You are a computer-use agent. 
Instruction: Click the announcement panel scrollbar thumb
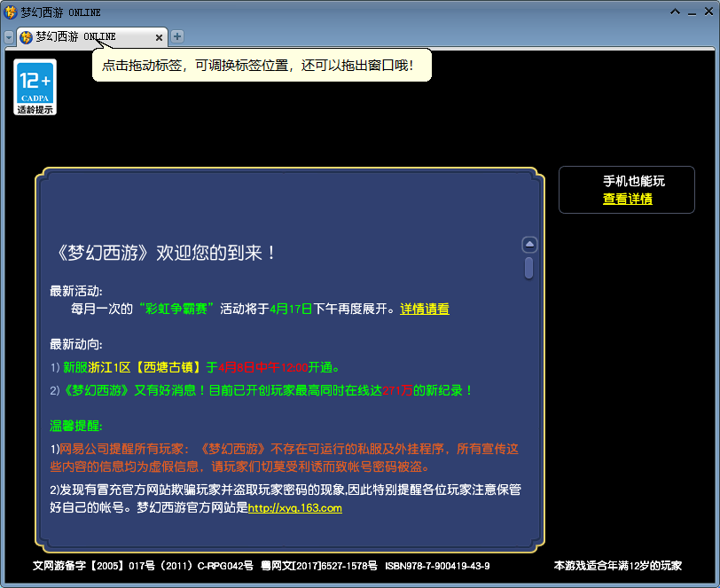(529, 268)
